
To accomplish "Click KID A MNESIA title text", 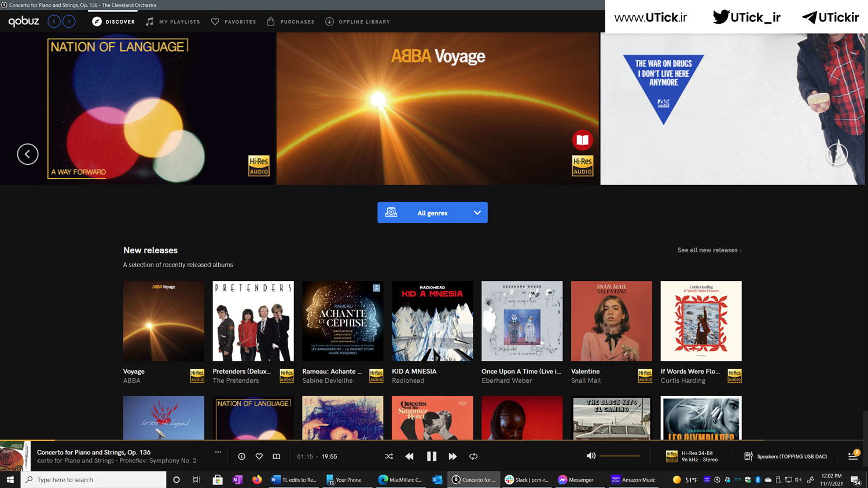I will (414, 371).
